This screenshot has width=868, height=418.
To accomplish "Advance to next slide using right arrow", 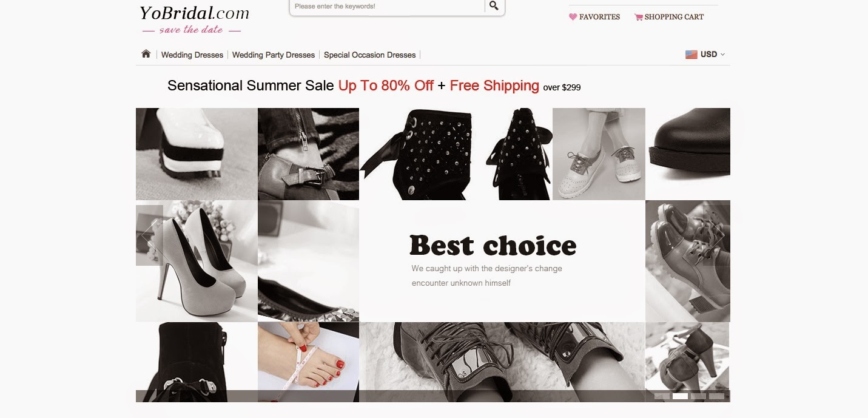I will point(716,235).
